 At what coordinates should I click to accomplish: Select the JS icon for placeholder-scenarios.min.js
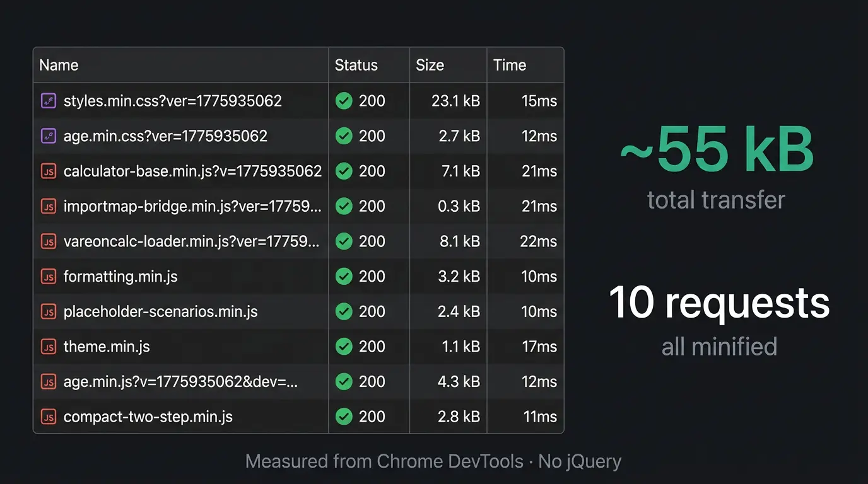pos(49,311)
